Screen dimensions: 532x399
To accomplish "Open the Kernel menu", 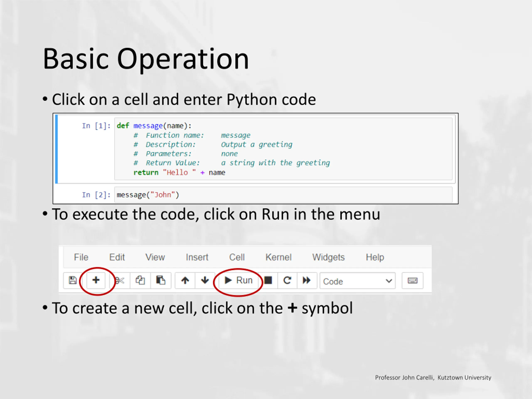I will (x=278, y=257).
